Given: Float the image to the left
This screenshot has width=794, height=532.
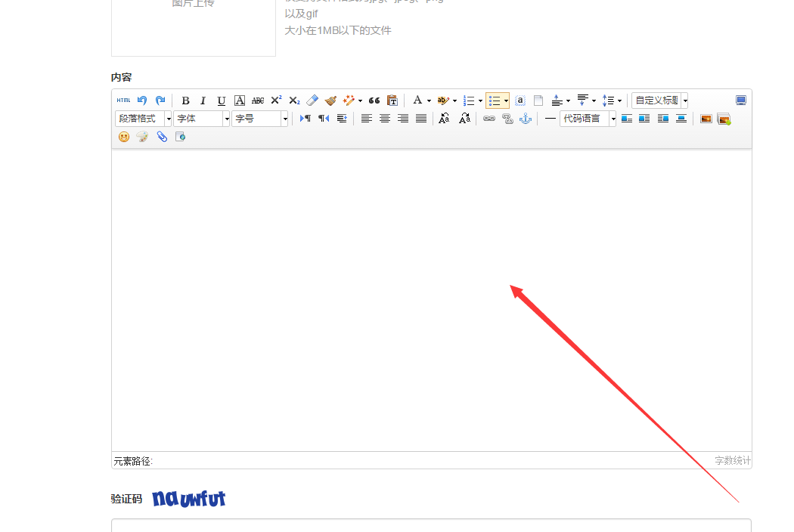Looking at the screenshot, I should point(644,119).
